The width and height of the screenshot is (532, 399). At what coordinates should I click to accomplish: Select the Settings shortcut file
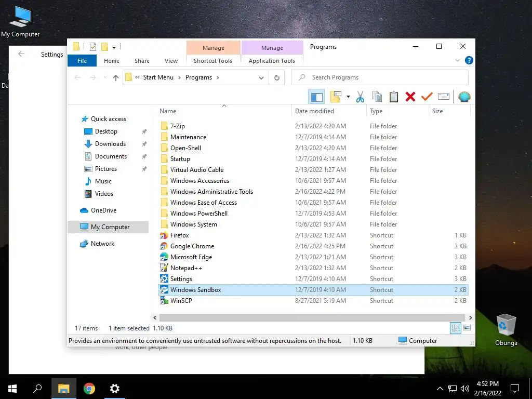[181, 279]
